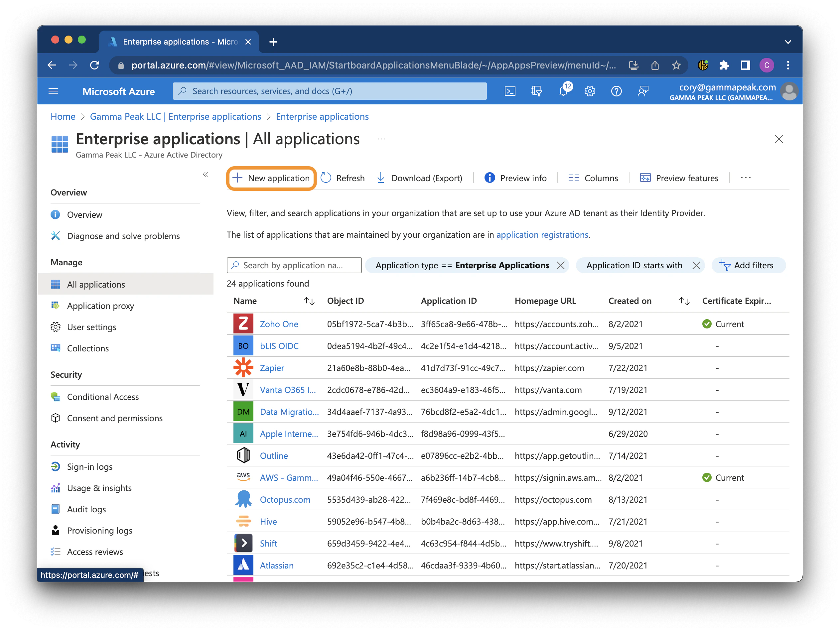The height and width of the screenshot is (631, 840).
Task: Open the Azure portal settings gear
Action: pyautogui.click(x=590, y=91)
